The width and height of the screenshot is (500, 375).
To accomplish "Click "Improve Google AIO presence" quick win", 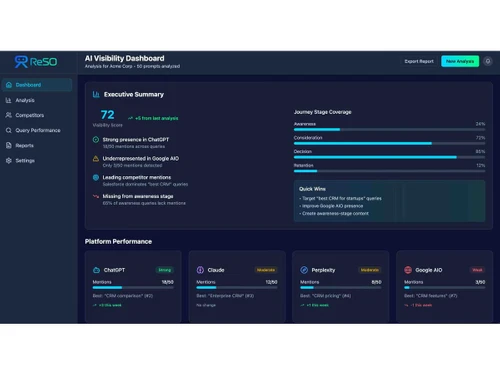I will point(333,206).
